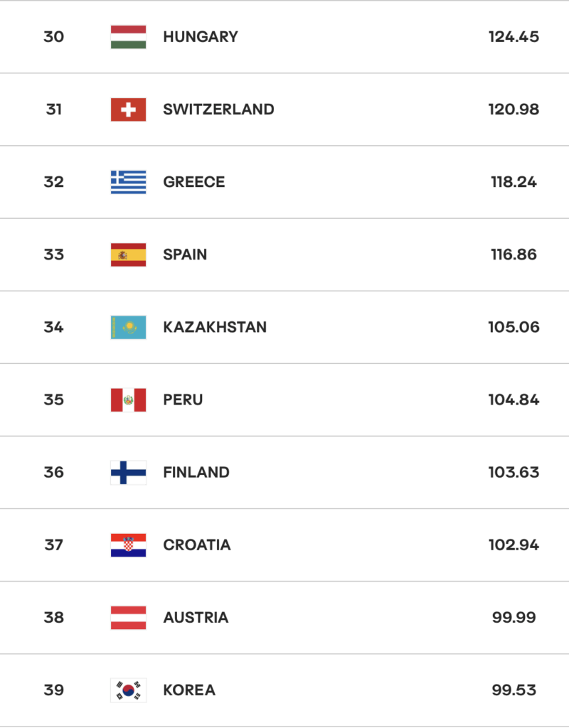Image resolution: width=569 pixels, height=728 pixels.
Task: Open the KOREA team name
Action: (189, 690)
